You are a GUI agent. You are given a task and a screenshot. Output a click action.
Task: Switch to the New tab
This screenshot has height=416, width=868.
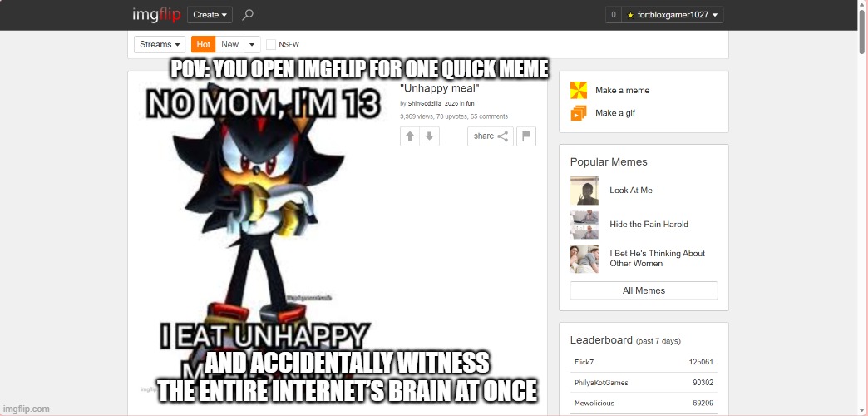point(229,44)
